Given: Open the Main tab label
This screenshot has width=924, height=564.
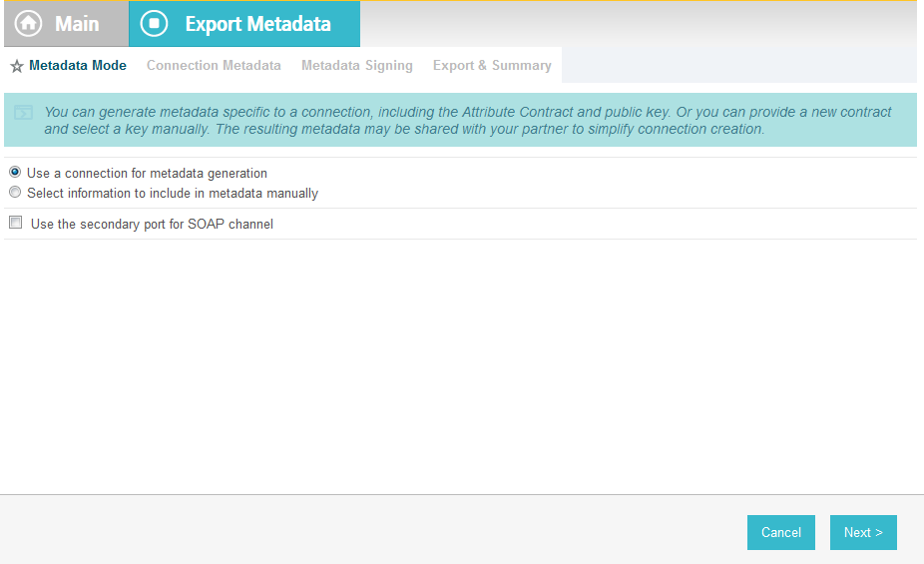Looking at the screenshot, I should pos(77,24).
